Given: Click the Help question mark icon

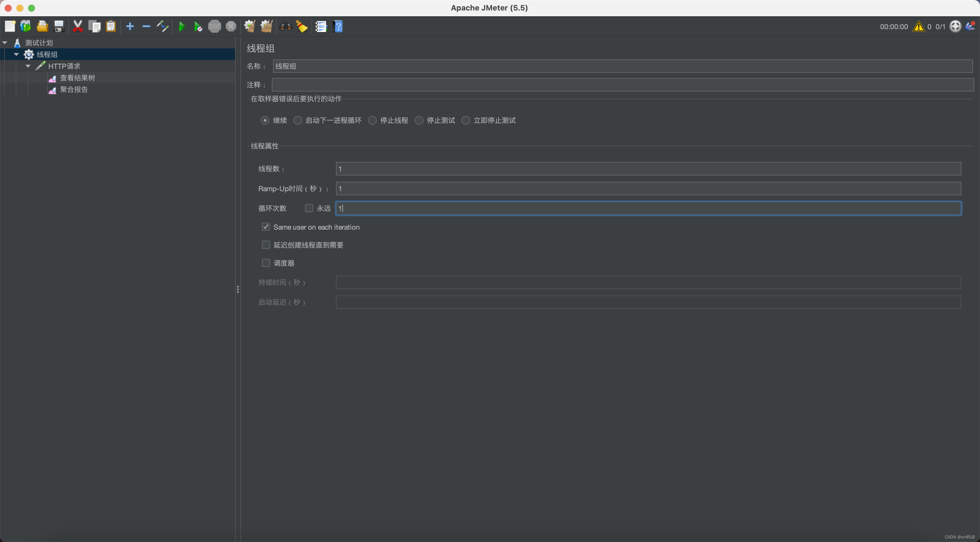Looking at the screenshot, I should coord(338,26).
